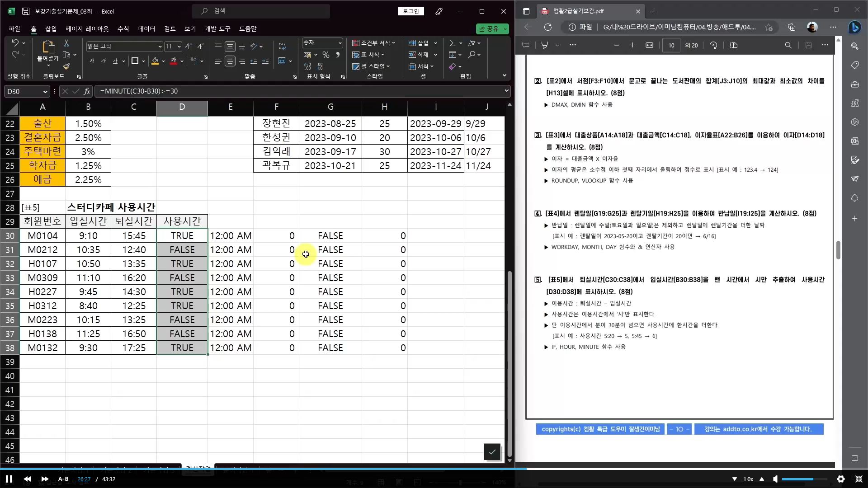Click the insert function fx icon
The width and height of the screenshot is (868, 488).
(x=87, y=91)
